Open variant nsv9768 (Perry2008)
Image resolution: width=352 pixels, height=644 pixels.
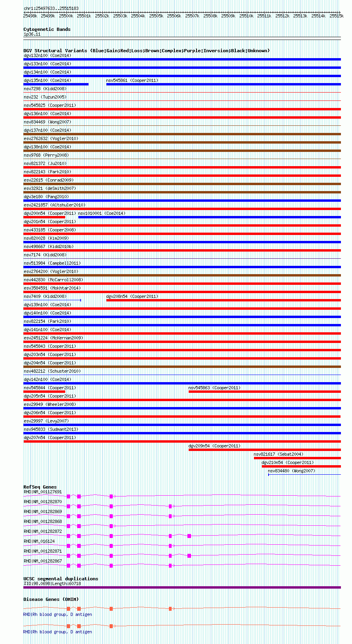[x=46, y=155]
